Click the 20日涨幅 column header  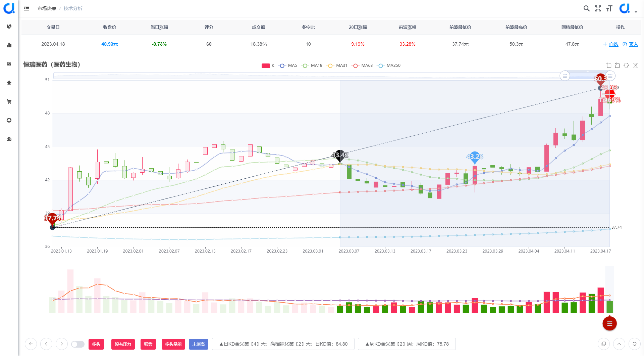click(x=358, y=27)
